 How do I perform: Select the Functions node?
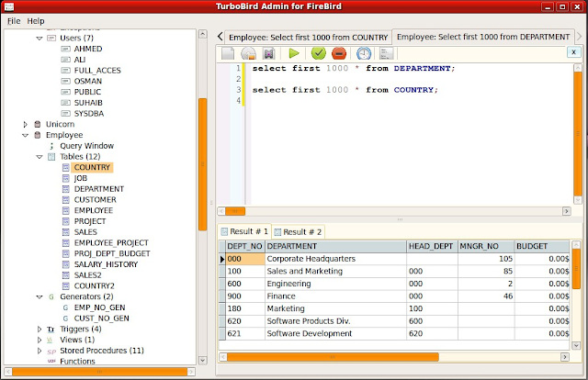click(77, 362)
